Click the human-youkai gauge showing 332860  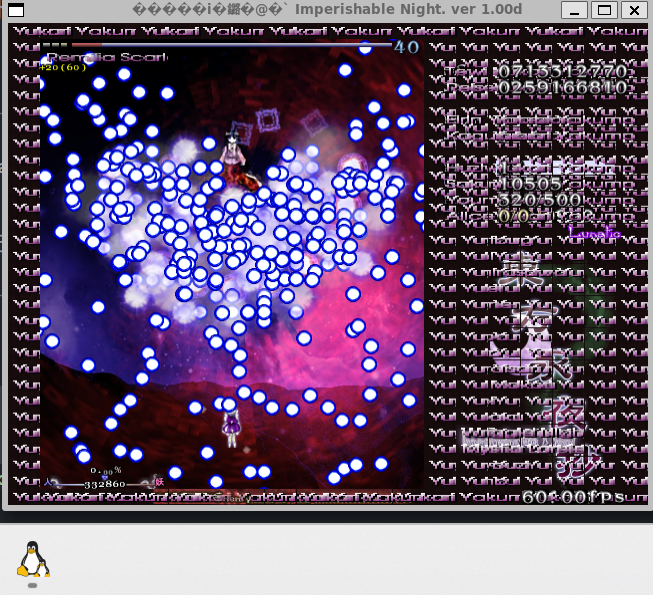coord(104,484)
